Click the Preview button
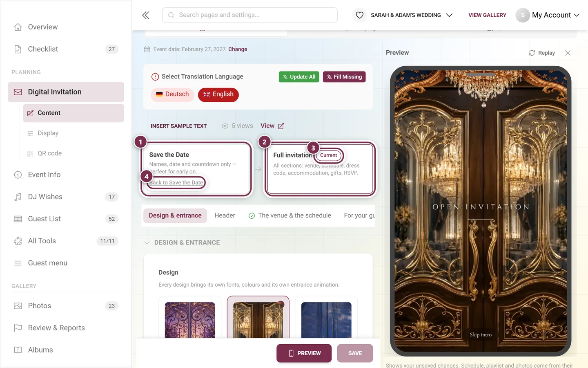The height and width of the screenshot is (368, 588). pyautogui.click(x=304, y=353)
